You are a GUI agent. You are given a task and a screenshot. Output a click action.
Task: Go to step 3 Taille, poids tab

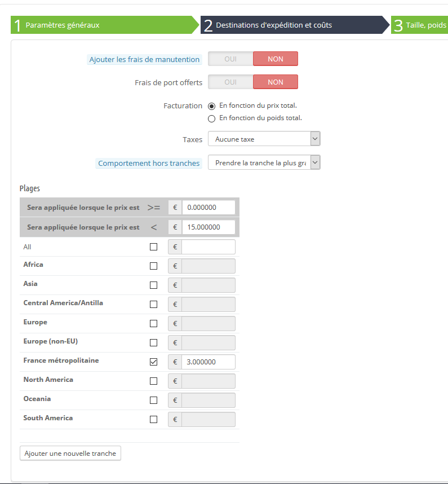[420, 25]
